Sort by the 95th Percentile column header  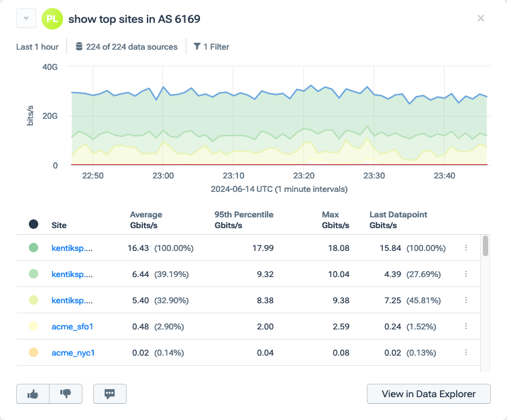pyautogui.click(x=243, y=220)
